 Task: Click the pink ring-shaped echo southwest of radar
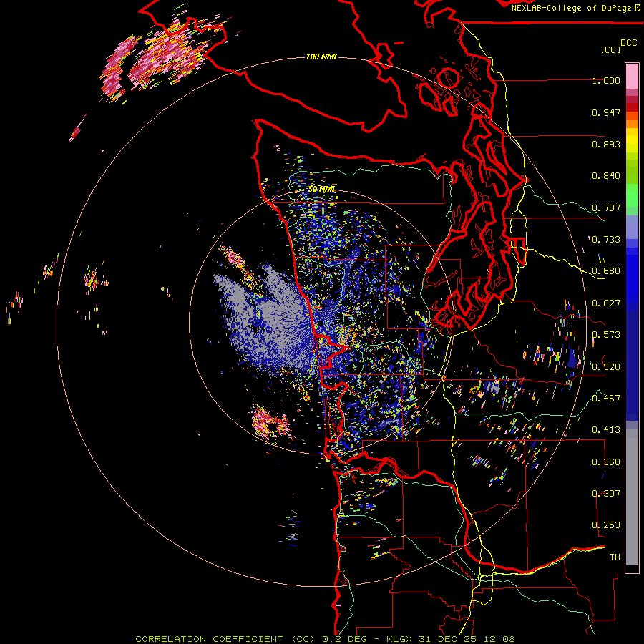click(x=270, y=424)
